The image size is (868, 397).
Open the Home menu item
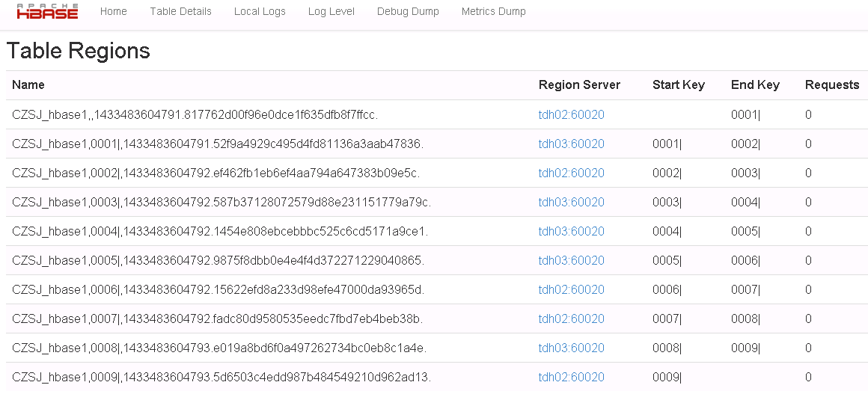coord(114,12)
